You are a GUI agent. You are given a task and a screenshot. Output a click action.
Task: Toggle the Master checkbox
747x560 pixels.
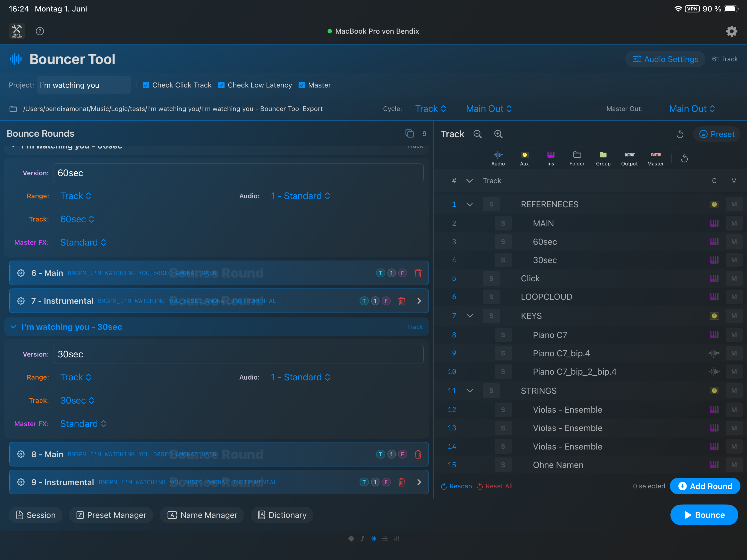coord(302,85)
